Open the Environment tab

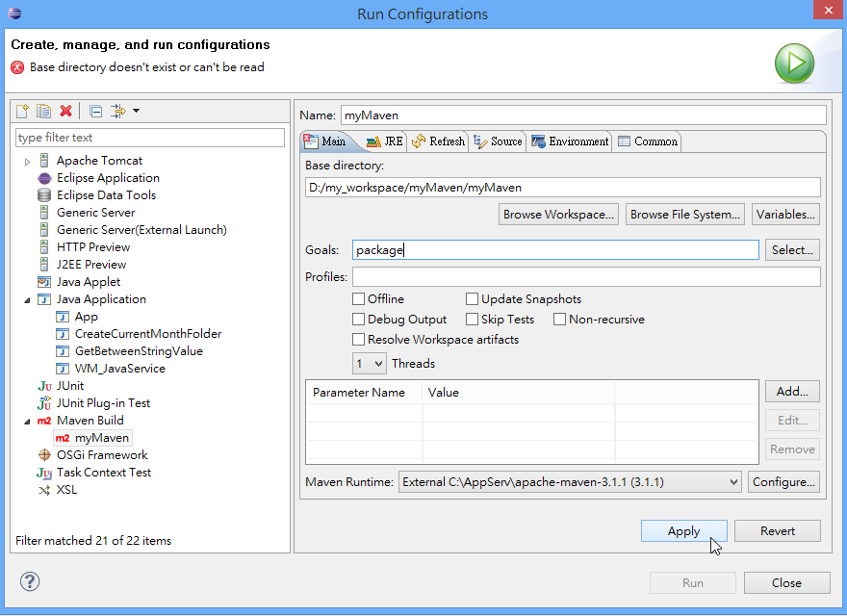[x=570, y=141]
